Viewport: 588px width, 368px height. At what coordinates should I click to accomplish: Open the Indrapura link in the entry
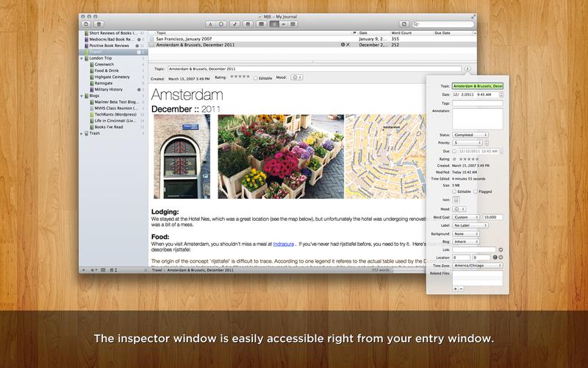[x=282, y=243]
